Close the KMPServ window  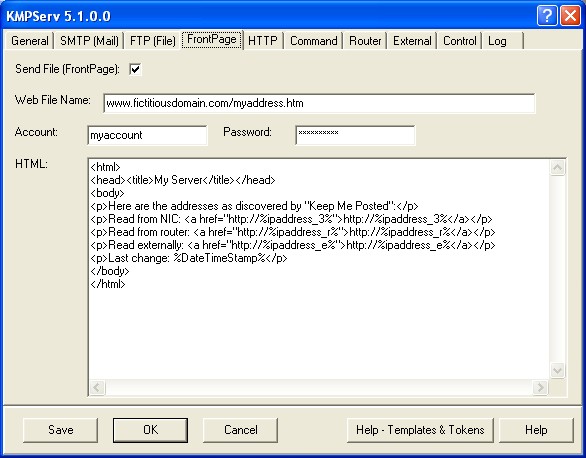(x=570, y=16)
